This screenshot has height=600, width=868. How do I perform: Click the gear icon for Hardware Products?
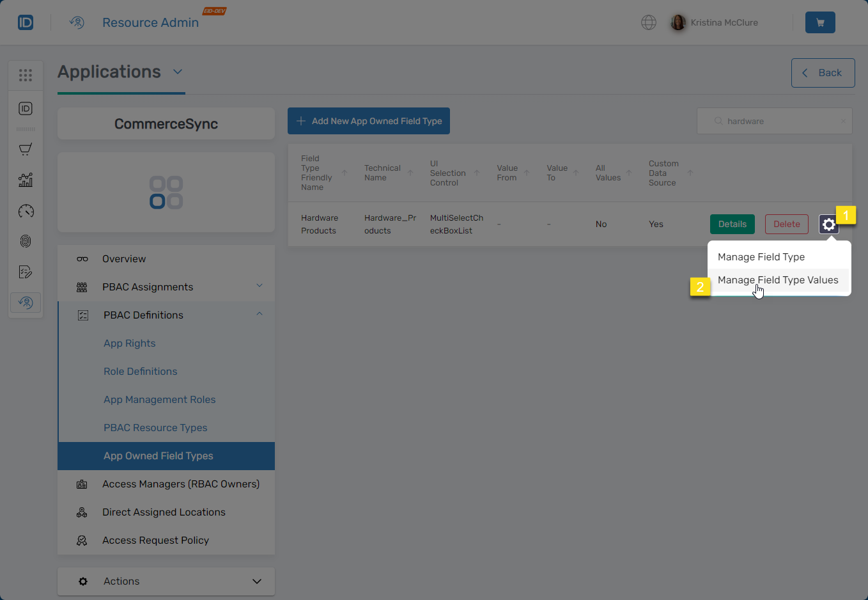(828, 225)
